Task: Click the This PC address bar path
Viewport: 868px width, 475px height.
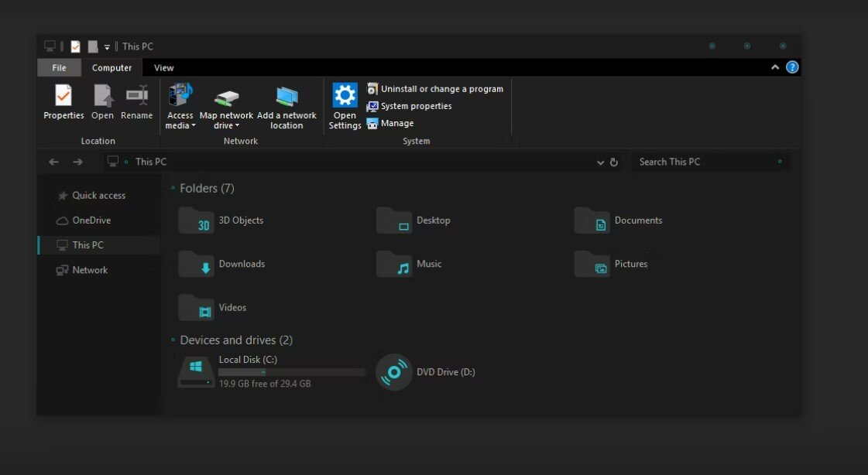Action: pos(150,162)
